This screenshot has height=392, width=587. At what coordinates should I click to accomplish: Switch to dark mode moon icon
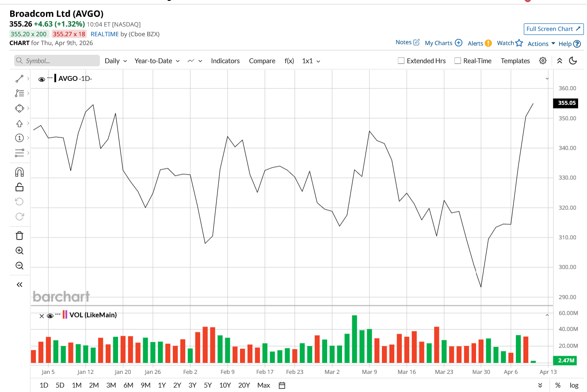tap(573, 61)
